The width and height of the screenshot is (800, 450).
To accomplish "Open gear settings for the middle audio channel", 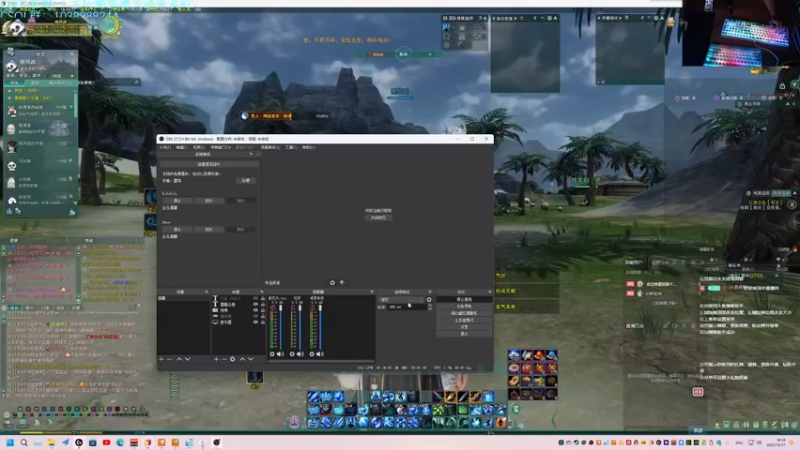I will point(292,354).
